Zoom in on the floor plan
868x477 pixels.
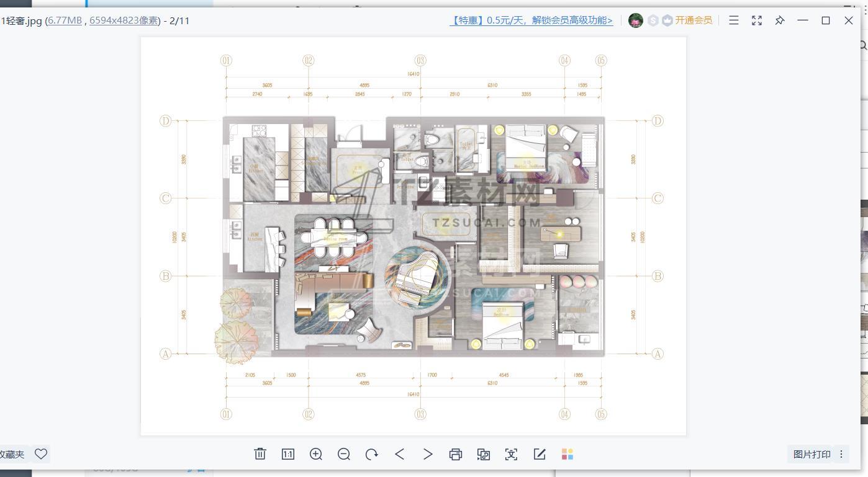click(x=316, y=454)
